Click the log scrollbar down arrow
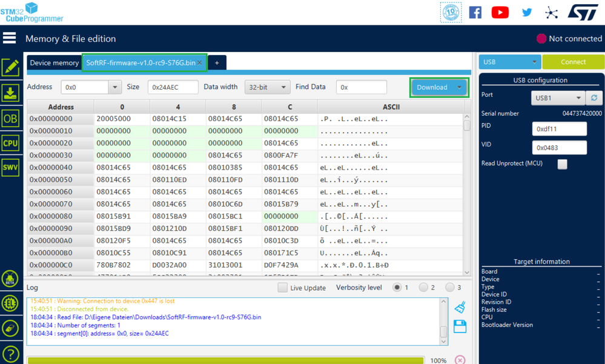This screenshot has height=364, width=605. click(444, 341)
